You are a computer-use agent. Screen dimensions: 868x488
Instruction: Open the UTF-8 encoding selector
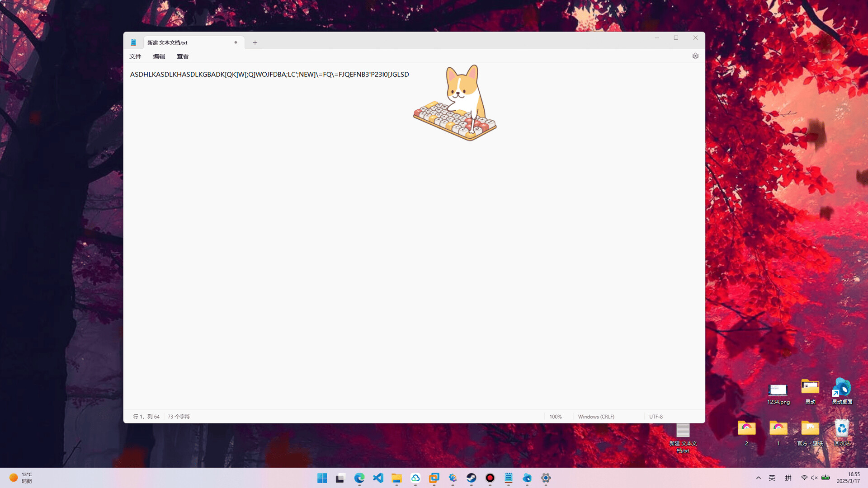tap(656, 417)
